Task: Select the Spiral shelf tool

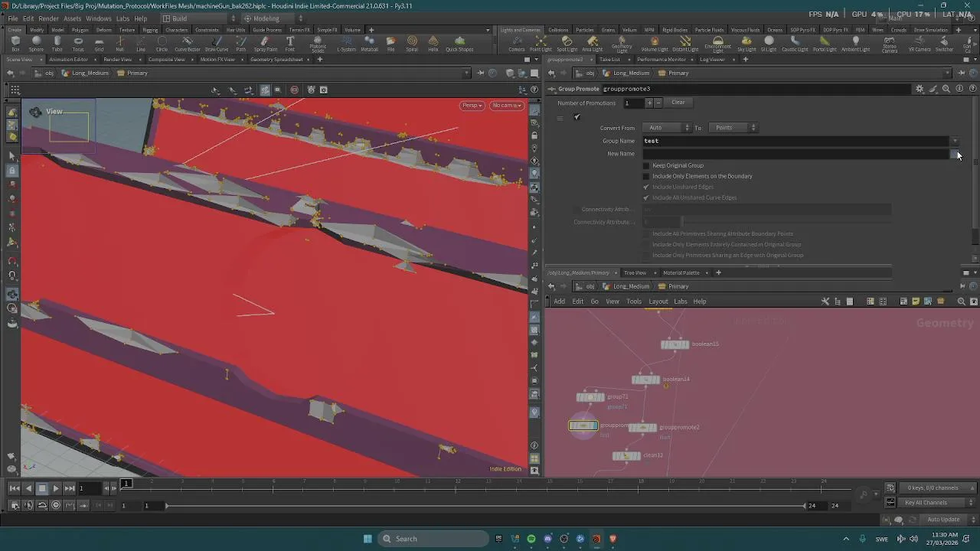Action: tap(412, 44)
